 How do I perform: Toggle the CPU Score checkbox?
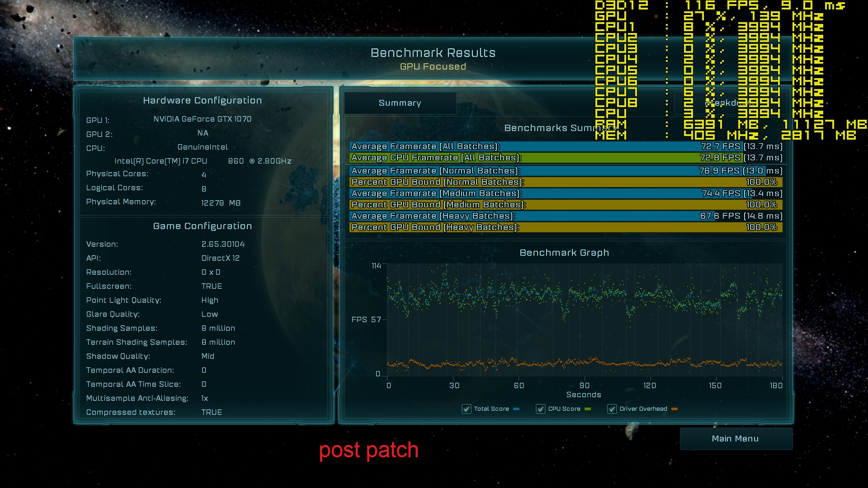pyautogui.click(x=541, y=409)
